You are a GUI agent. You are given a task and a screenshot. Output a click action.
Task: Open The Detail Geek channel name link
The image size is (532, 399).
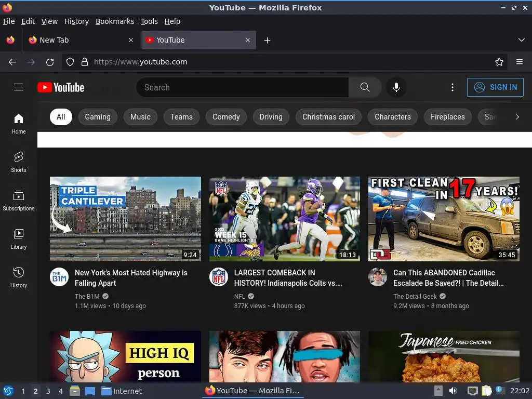(415, 296)
